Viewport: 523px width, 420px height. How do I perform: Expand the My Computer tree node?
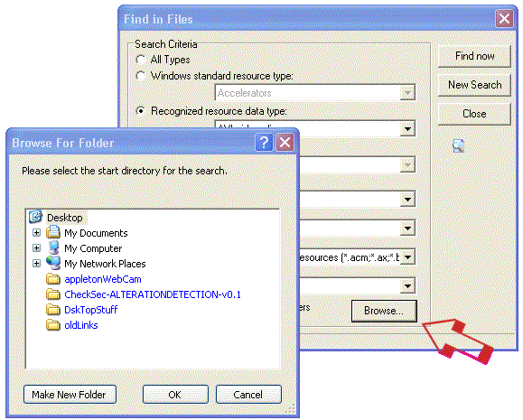(37, 247)
